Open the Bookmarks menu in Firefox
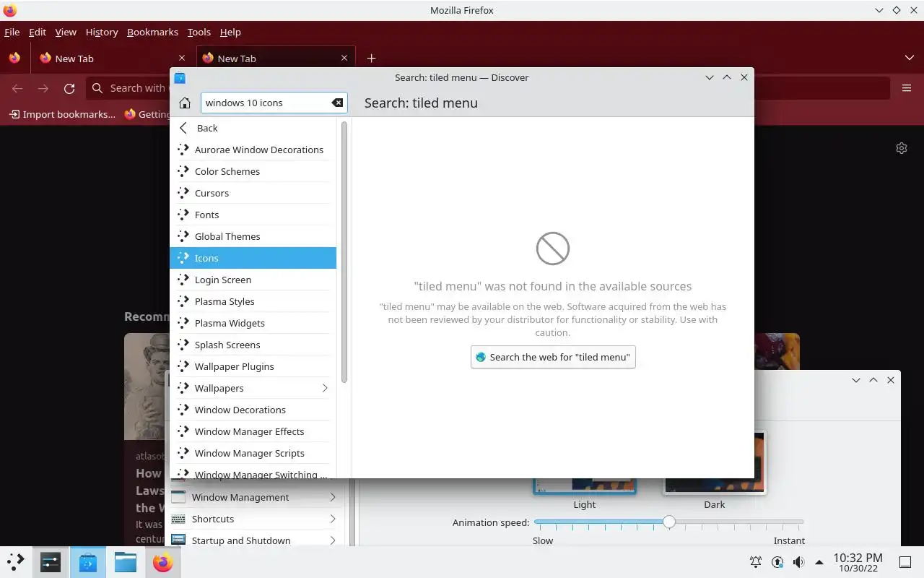 [x=152, y=32]
